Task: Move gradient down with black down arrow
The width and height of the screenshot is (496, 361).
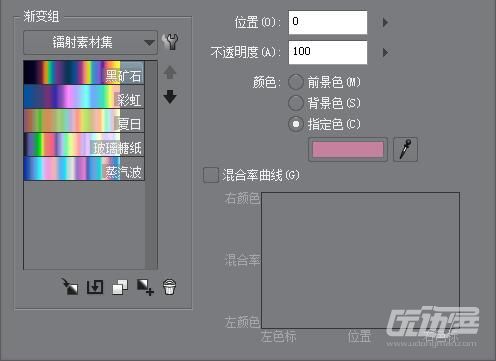Action: pos(170,97)
